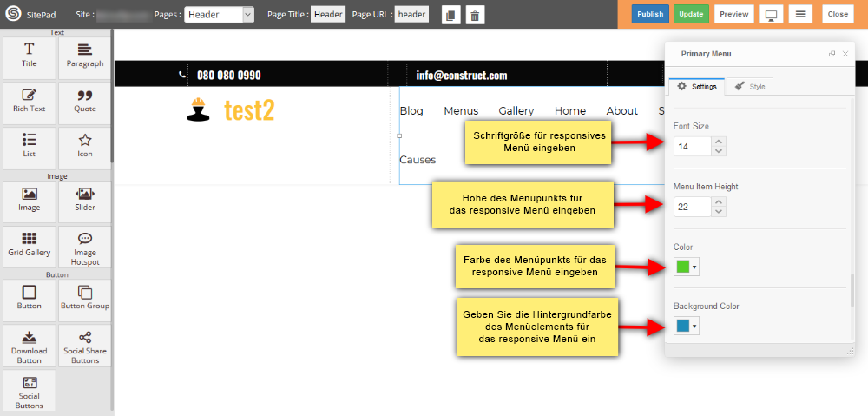Close the Primary Menu panel
The height and width of the screenshot is (416, 868).
[x=845, y=54]
